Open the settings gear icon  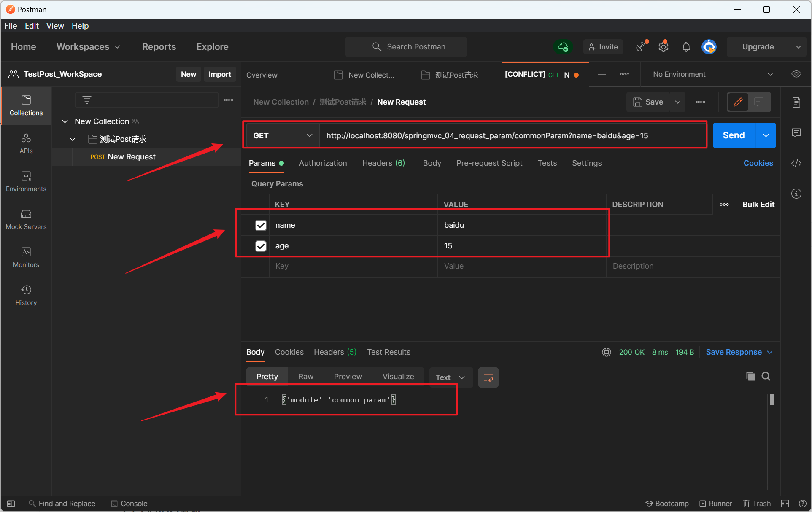click(x=664, y=46)
